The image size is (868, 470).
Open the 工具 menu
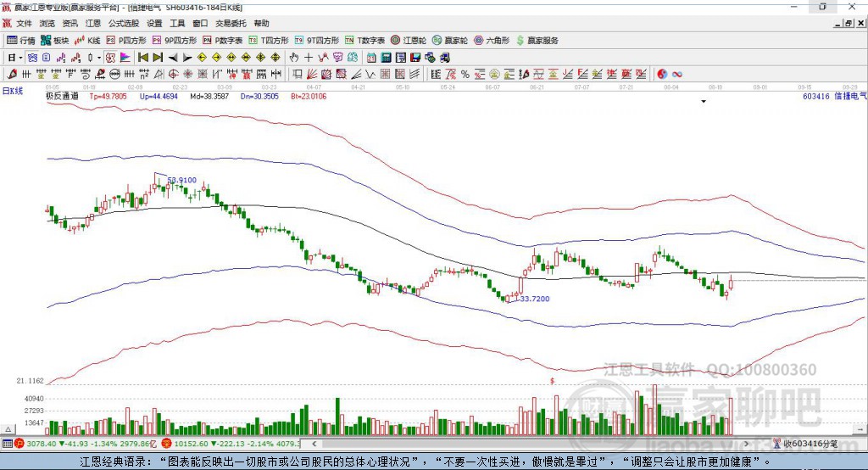177,23
